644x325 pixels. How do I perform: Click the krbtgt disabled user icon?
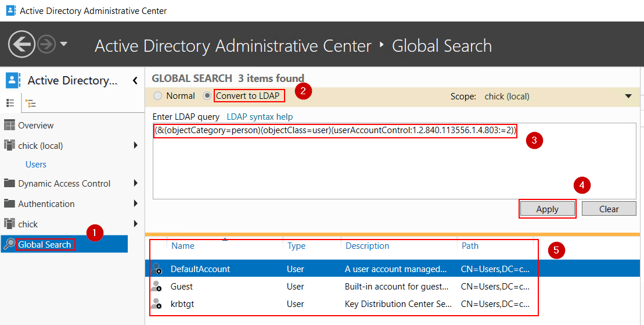coord(156,304)
